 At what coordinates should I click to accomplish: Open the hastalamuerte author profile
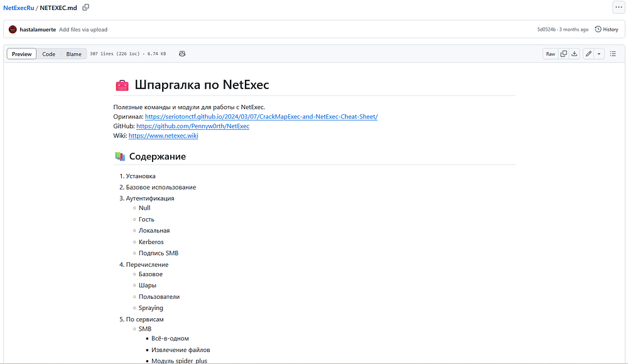coord(38,29)
